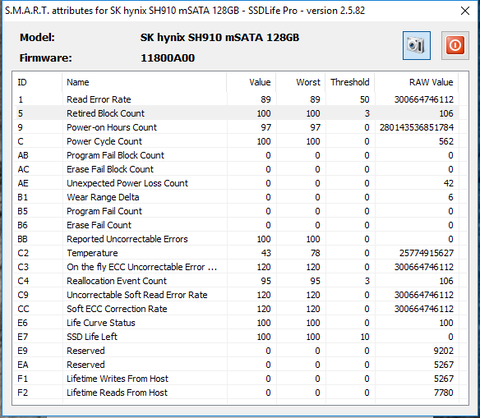Viewport: 480px width, 418px height.
Task: Click the Name column header
Action: point(144,82)
